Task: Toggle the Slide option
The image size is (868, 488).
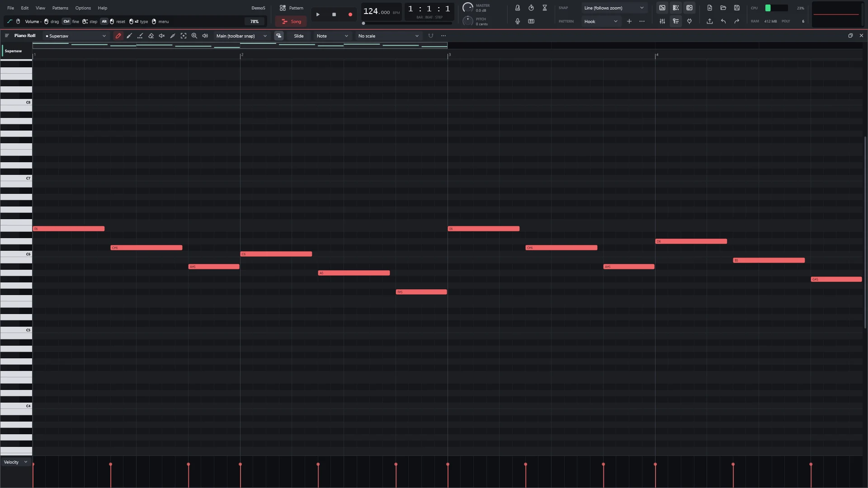Action: coord(299,36)
